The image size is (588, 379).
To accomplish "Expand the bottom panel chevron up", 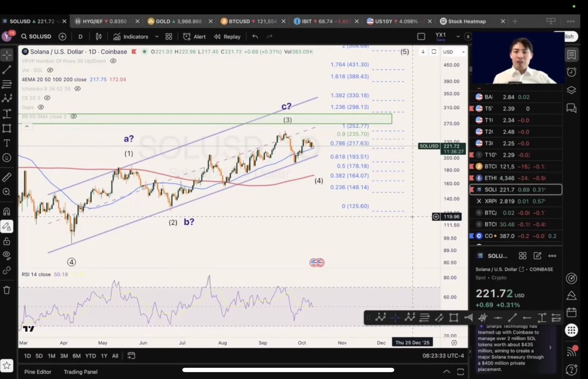I will coord(446,372).
